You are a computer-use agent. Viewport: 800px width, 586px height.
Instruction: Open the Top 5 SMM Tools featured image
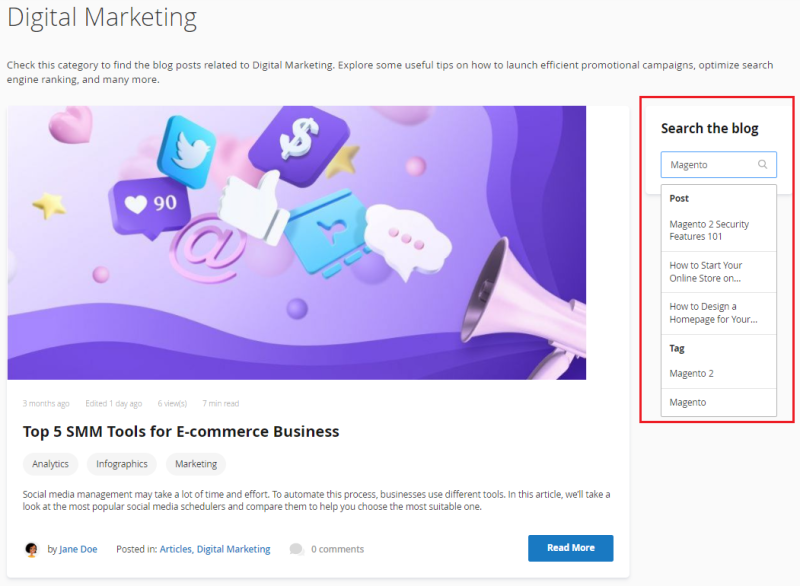point(297,243)
